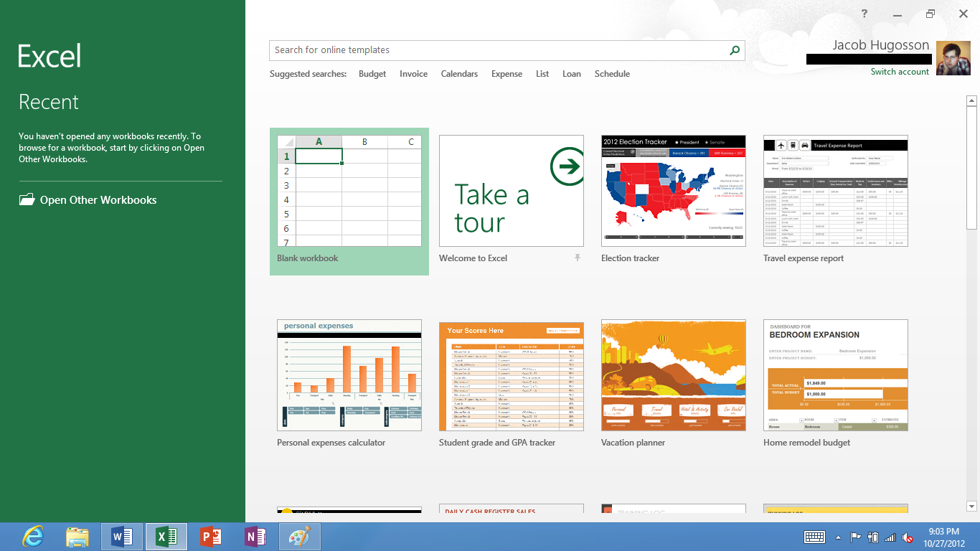Open PowerPoint from the taskbar
The width and height of the screenshot is (980, 551).
[x=210, y=536]
